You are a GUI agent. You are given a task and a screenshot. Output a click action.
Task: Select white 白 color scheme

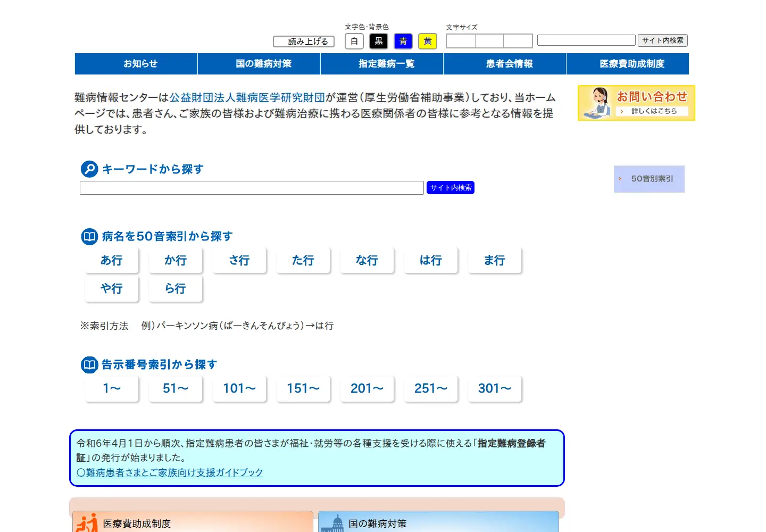coord(354,41)
